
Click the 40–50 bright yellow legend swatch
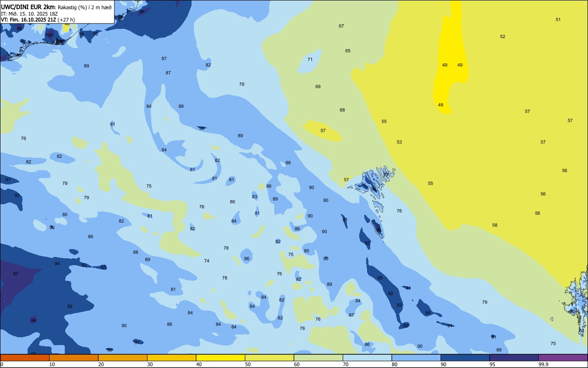tap(220, 357)
